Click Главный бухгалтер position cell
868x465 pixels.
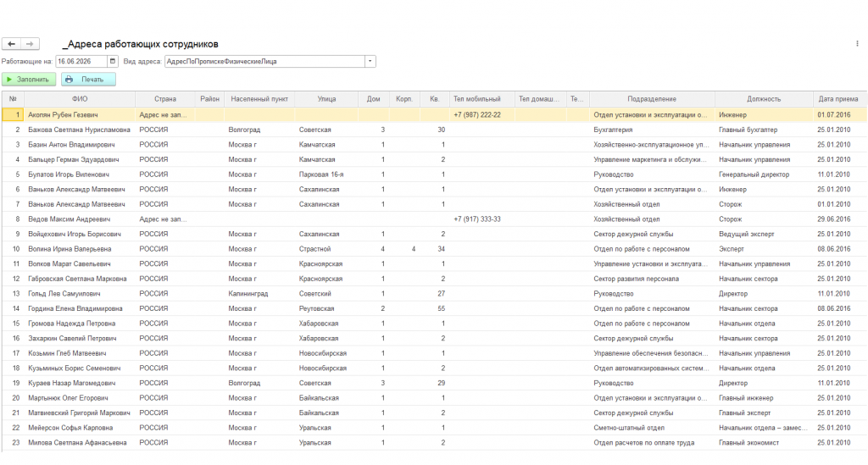[x=764, y=130]
